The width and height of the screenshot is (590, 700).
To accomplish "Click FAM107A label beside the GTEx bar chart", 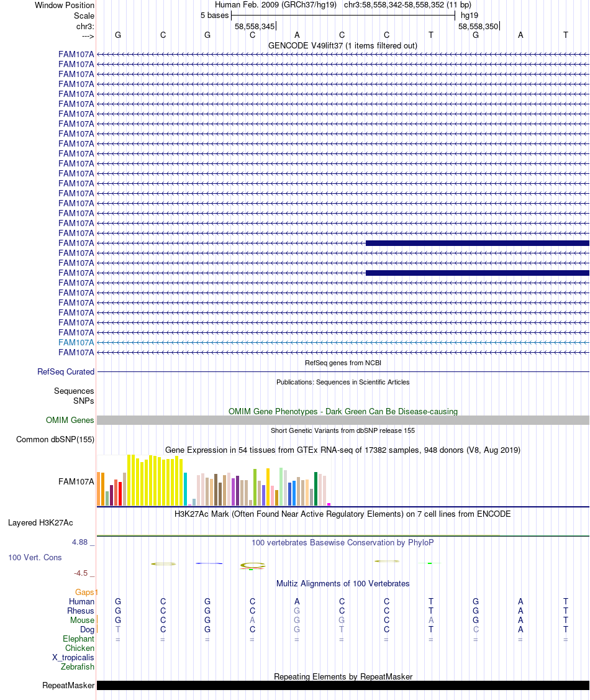I will coord(76,482).
